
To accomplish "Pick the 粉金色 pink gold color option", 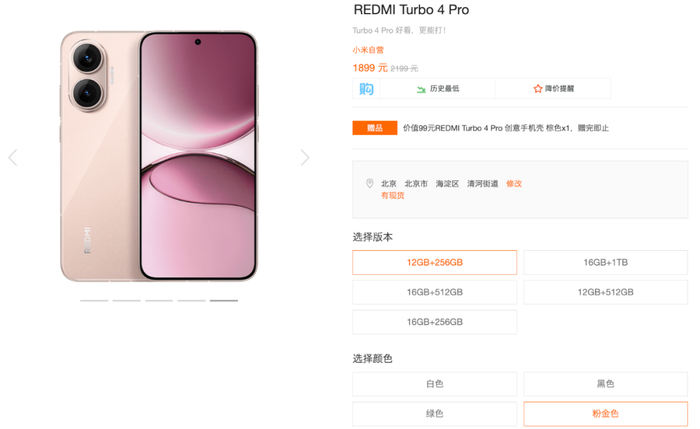I will [x=605, y=414].
